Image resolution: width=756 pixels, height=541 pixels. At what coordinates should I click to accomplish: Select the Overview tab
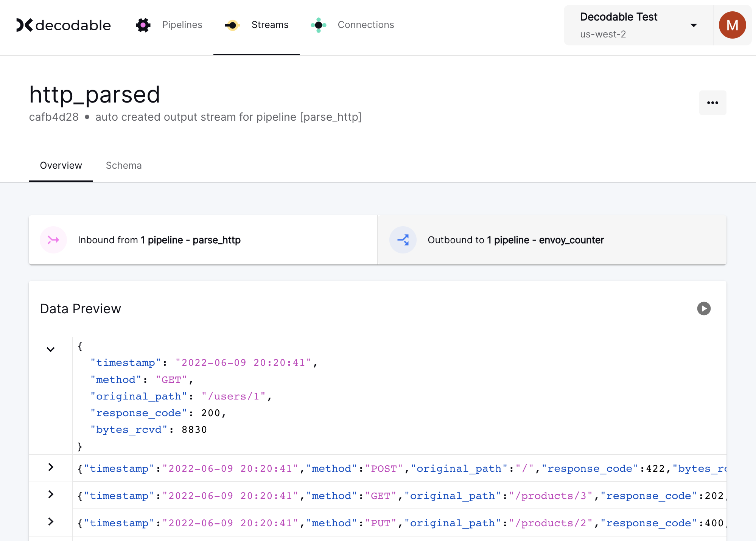coord(61,165)
